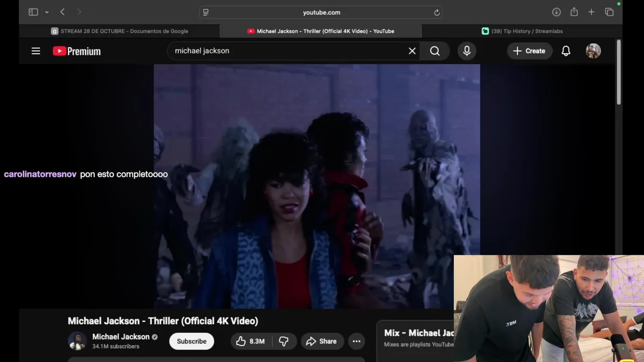This screenshot has height=362, width=644.
Task: Subscribe to Michael Jackson channel
Action: click(x=192, y=341)
